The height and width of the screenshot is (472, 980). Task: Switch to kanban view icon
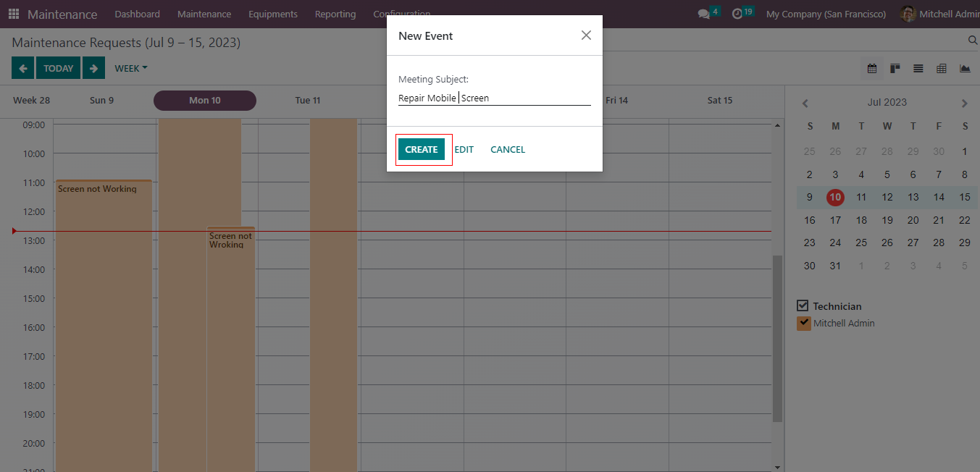click(x=895, y=69)
